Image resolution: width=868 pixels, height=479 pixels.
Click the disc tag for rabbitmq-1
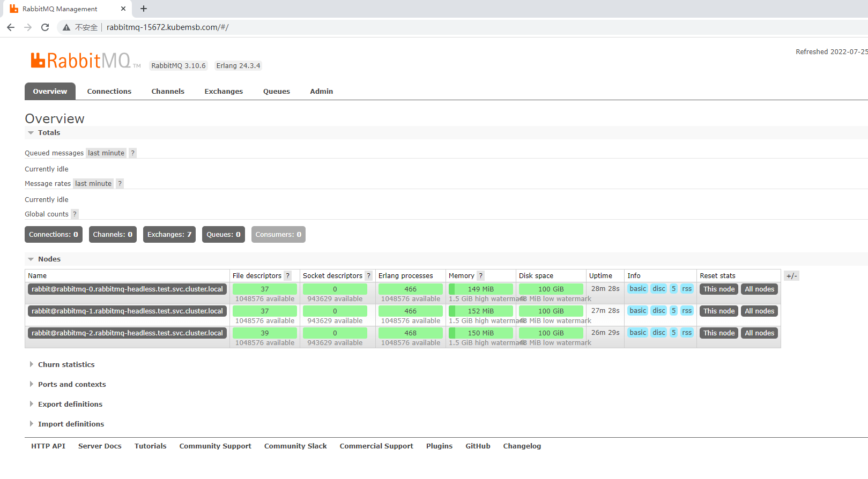(x=659, y=311)
